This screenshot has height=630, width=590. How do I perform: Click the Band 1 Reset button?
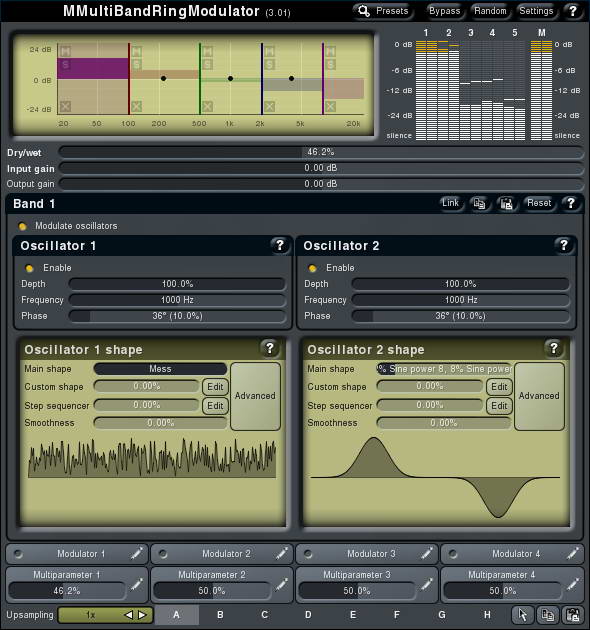(x=539, y=203)
